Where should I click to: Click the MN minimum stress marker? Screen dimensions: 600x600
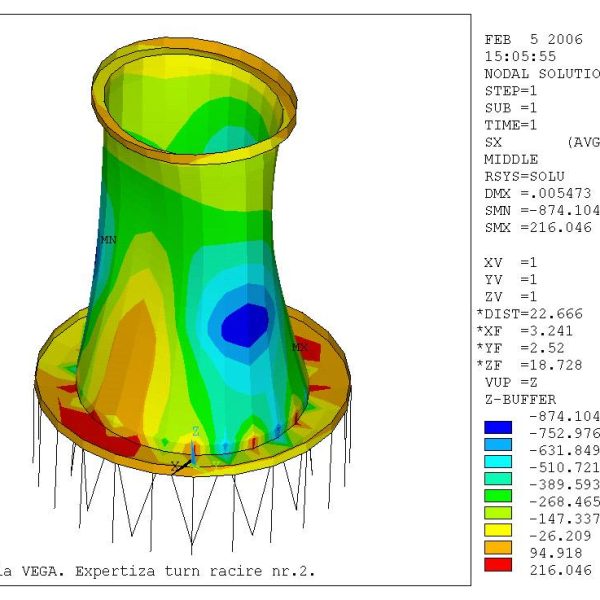(x=108, y=241)
